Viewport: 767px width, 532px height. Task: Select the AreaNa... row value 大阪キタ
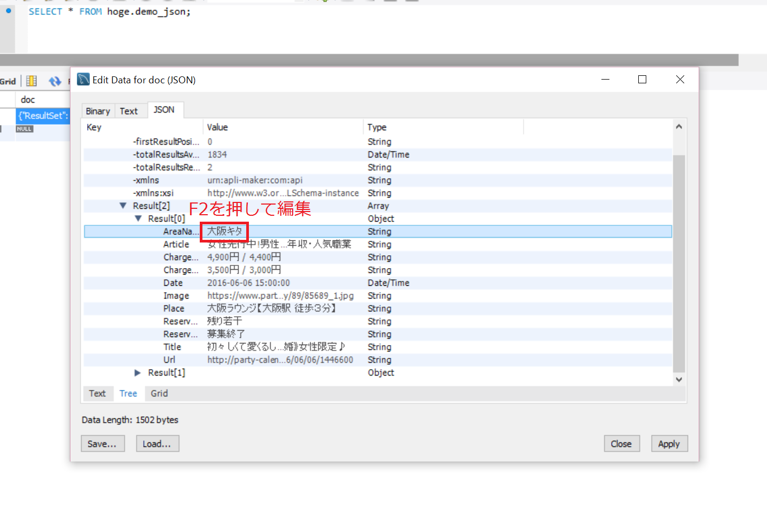225,231
